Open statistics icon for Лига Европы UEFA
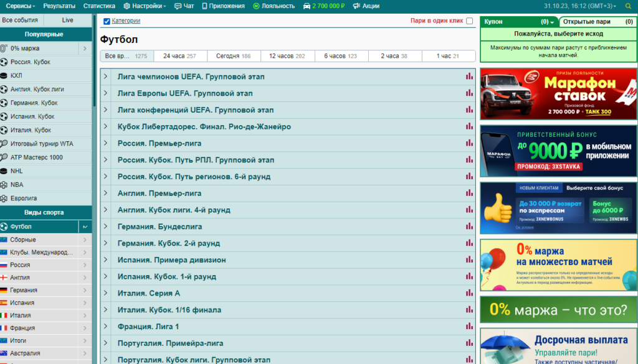The height and width of the screenshot is (364, 638). click(x=469, y=93)
